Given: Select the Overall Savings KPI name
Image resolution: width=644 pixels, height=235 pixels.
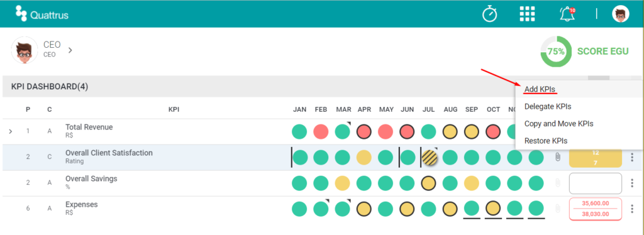Looking at the screenshot, I should tap(91, 179).
